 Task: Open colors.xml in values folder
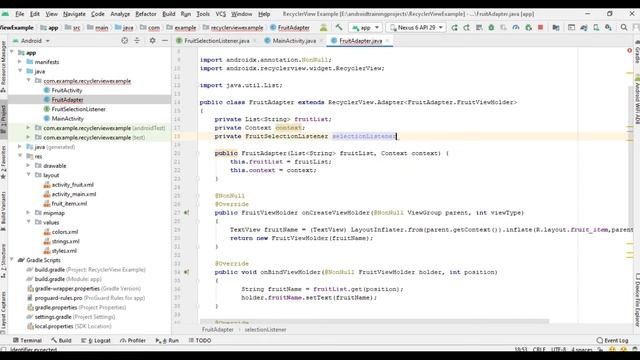pyautogui.click(x=64, y=232)
